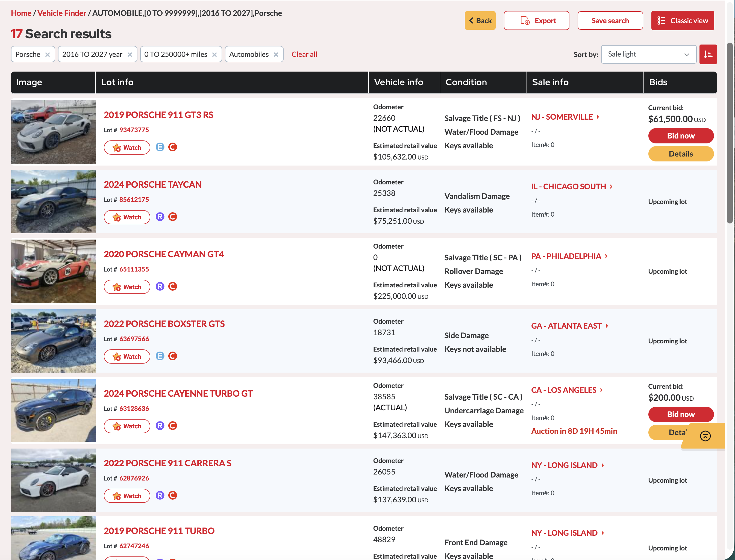This screenshot has height=560, width=735.
Task: Open the Sort by Sale light dropdown
Action: tap(649, 54)
